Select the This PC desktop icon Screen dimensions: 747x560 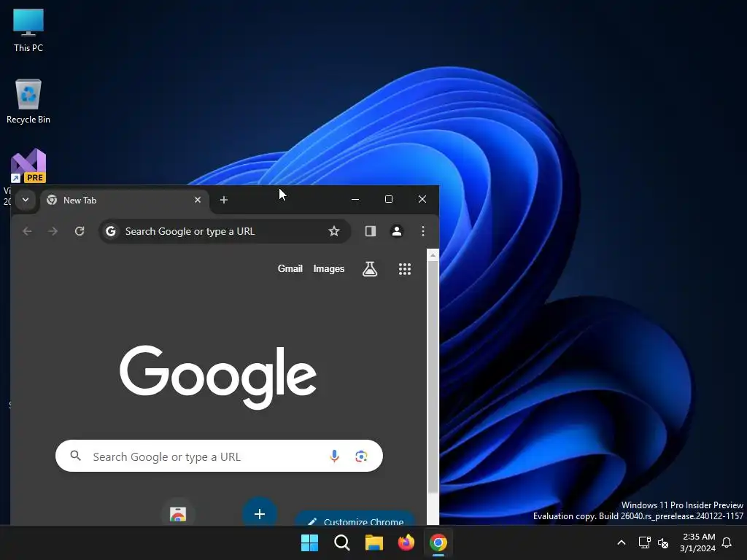(x=28, y=30)
